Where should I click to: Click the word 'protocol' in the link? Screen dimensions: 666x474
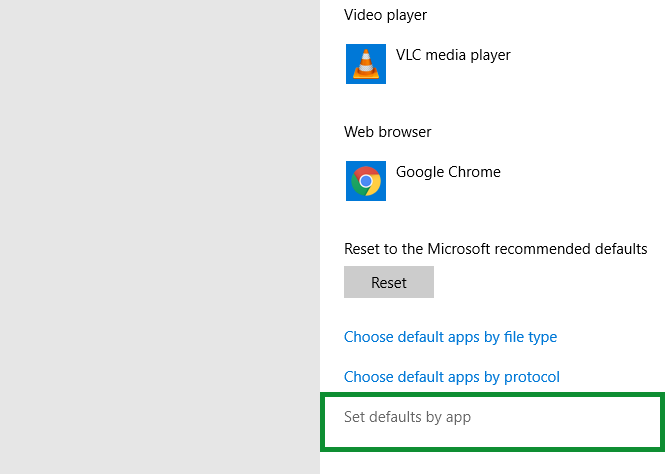[x=531, y=377]
